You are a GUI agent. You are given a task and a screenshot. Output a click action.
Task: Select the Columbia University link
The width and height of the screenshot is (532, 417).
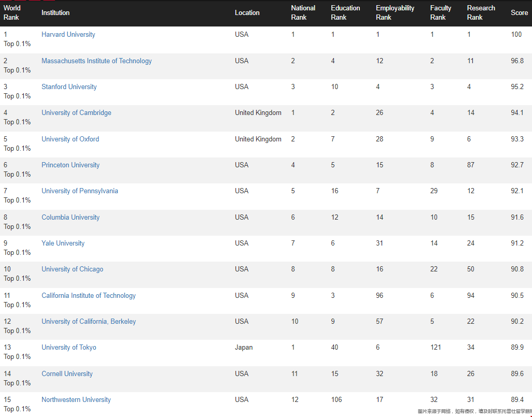(71, 218)
